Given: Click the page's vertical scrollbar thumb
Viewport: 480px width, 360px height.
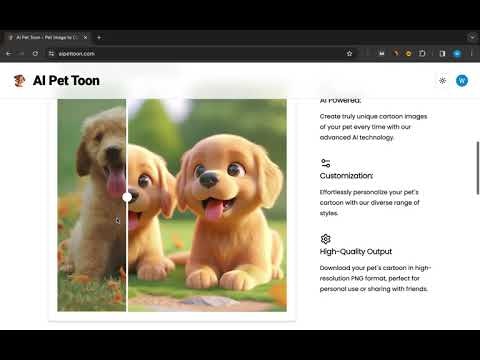Looking at the screenshot, I should pyautogui.click(x=478, y=168).
